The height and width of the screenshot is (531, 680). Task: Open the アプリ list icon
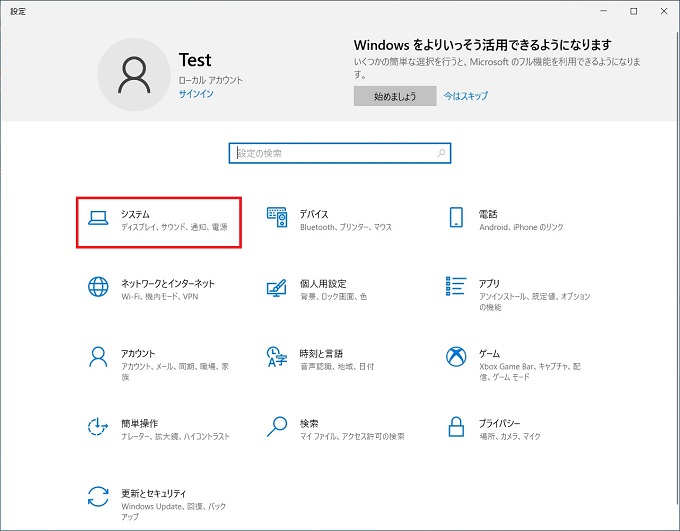[x=456, y=286]
